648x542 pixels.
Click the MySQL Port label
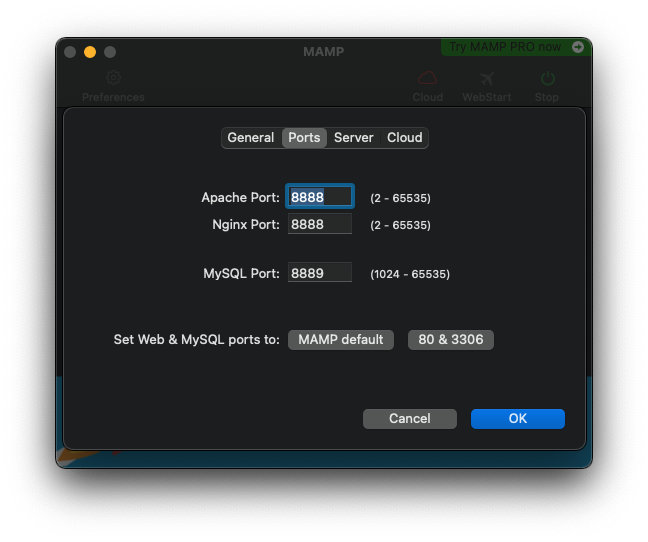pos(241,273)
